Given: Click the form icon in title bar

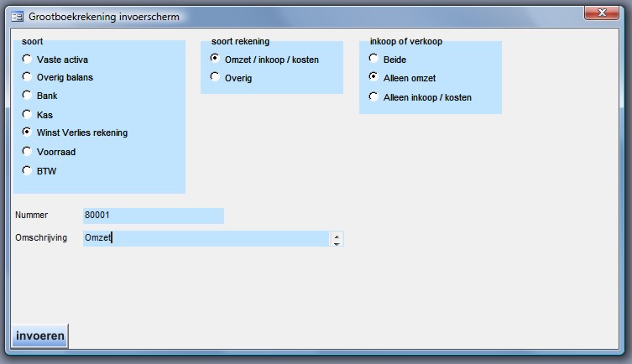Looking at the screenshot, I should coord(17,16).
